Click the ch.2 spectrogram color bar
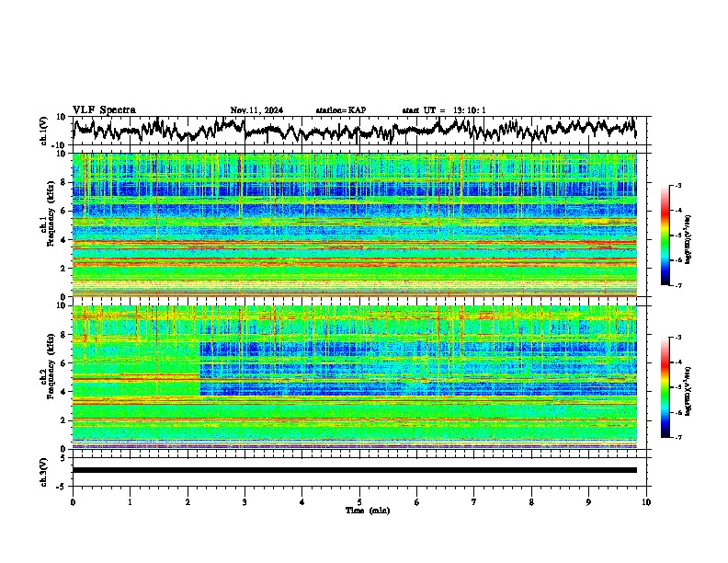This screenshot has width=728, height=563. pos(665,387)
